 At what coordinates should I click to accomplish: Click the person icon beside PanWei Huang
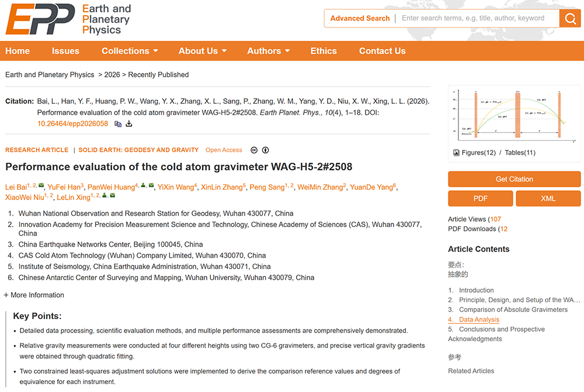click(x=144, y=185)
